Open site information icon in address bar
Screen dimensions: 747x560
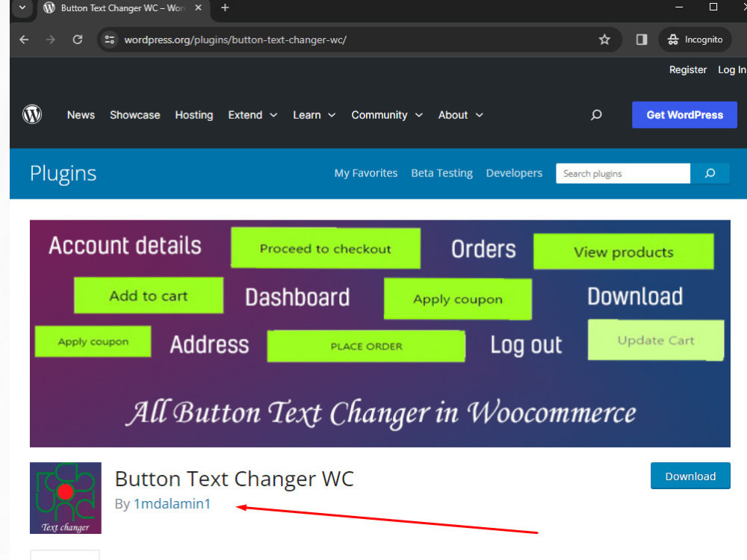pyautogui.click(x=110, y=40)
